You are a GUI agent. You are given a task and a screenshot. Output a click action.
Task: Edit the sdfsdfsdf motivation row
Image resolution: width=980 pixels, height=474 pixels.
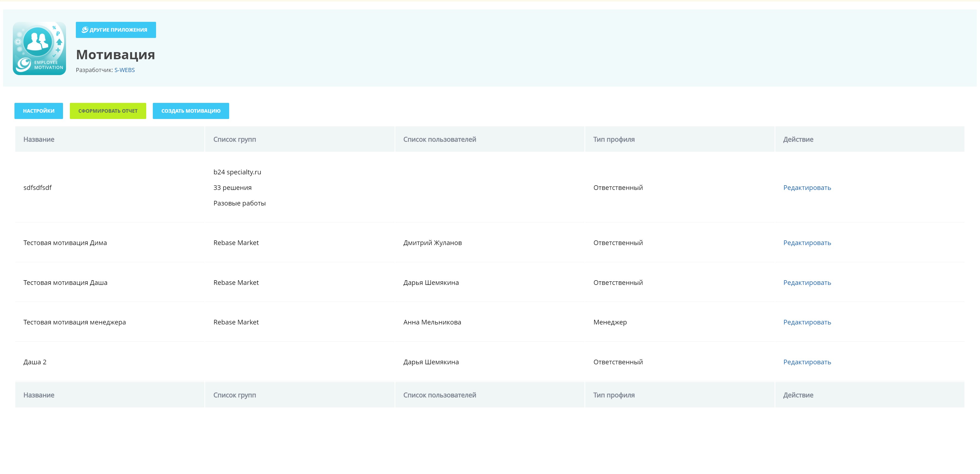click(807, 187)
